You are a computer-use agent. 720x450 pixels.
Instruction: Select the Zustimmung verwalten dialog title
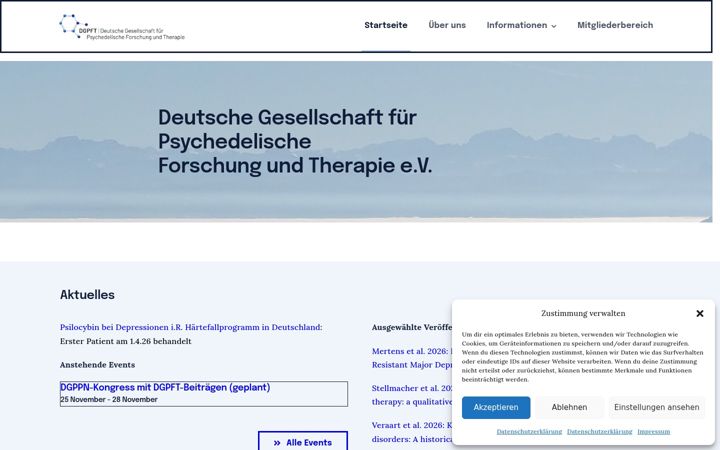tap(583, 313)
